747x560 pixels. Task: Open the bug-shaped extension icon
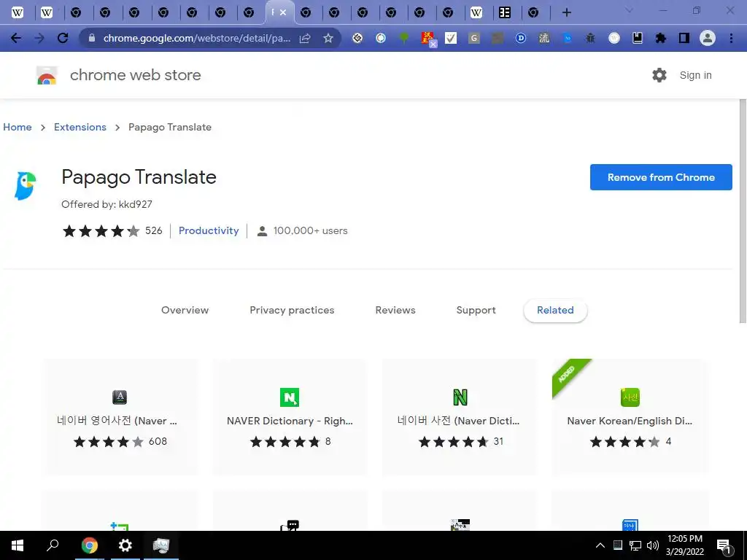pos(590,38)
